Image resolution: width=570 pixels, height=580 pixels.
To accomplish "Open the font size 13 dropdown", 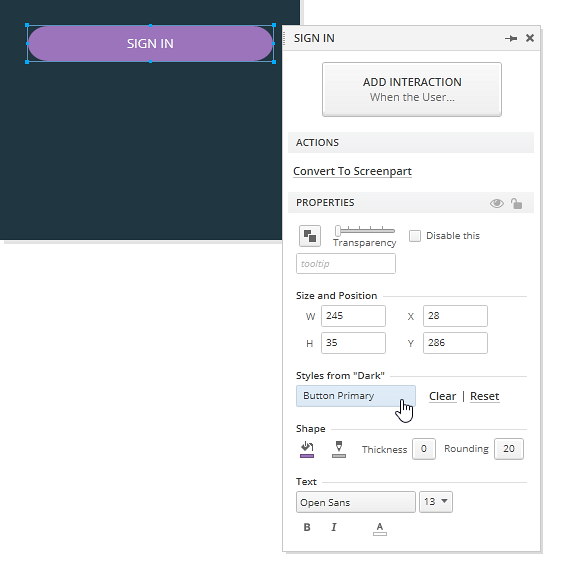I will click(436, 502).
